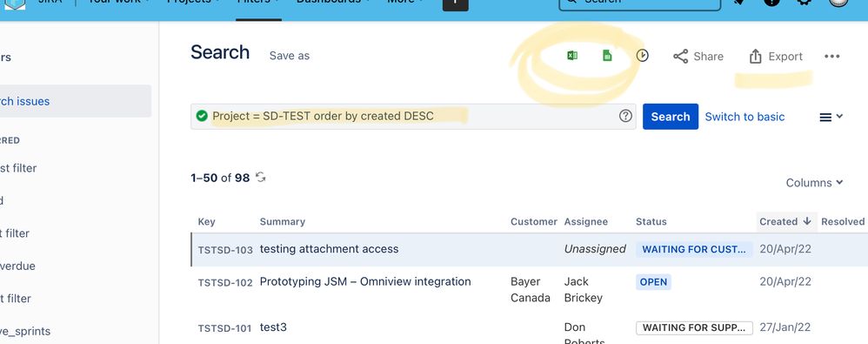Open the list view layout switcher
The height and width of the screenshot is (344, 868).
pos(831,117)
